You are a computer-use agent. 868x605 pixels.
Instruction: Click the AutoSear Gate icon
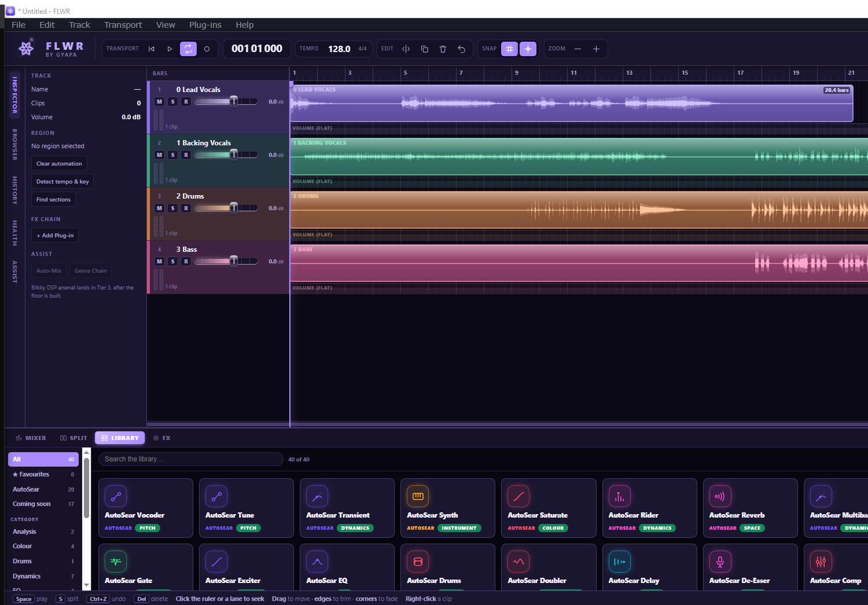116,562
